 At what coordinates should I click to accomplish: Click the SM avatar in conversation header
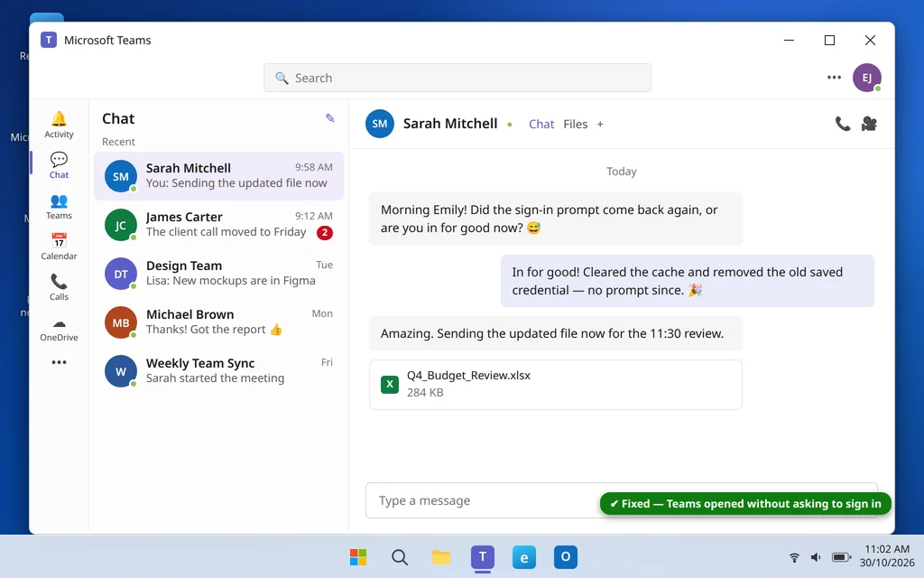(380, 124)
